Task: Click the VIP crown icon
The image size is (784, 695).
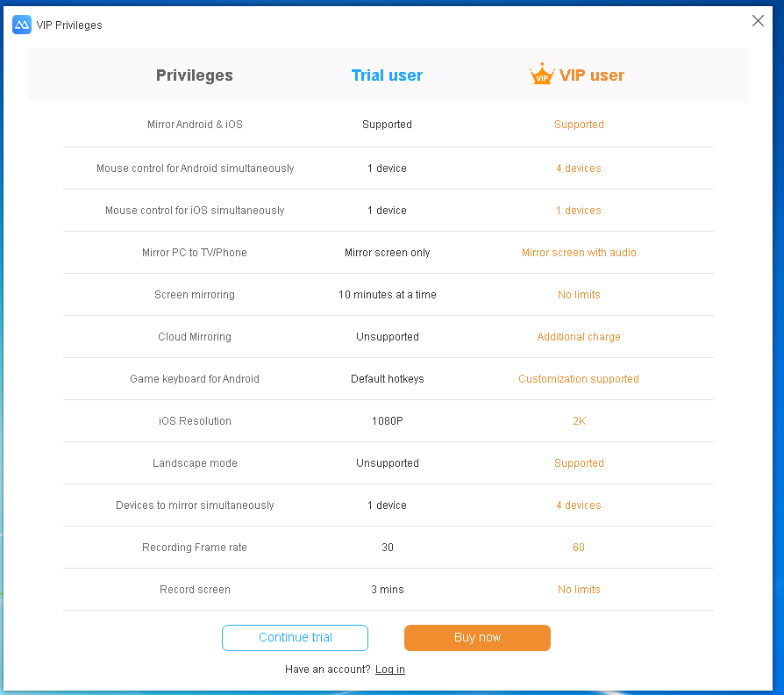Action: point(542,74)
